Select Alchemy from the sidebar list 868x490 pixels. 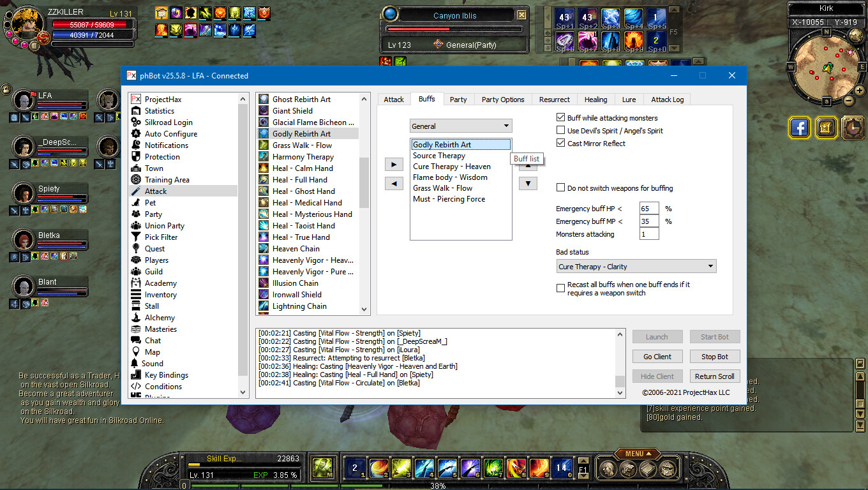click(160, 318)
